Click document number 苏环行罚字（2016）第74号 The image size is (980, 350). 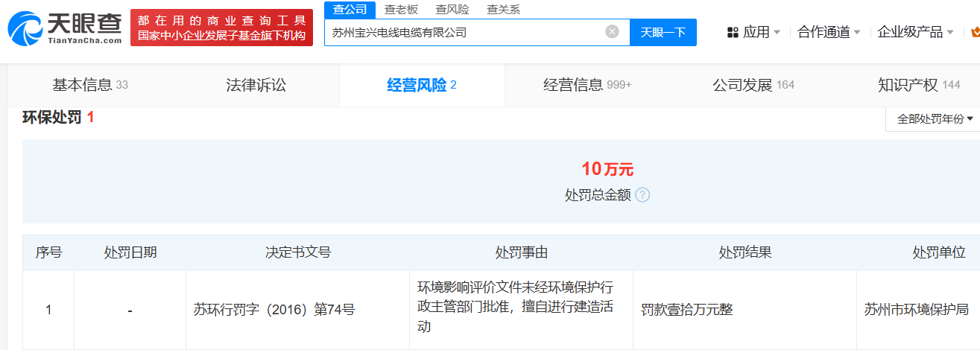[274, 309]
